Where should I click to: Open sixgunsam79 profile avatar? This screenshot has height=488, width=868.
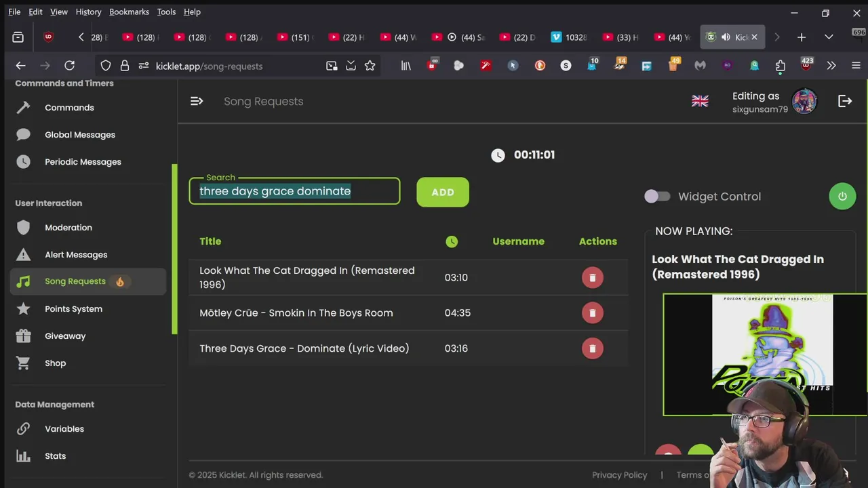click(804, 102)
